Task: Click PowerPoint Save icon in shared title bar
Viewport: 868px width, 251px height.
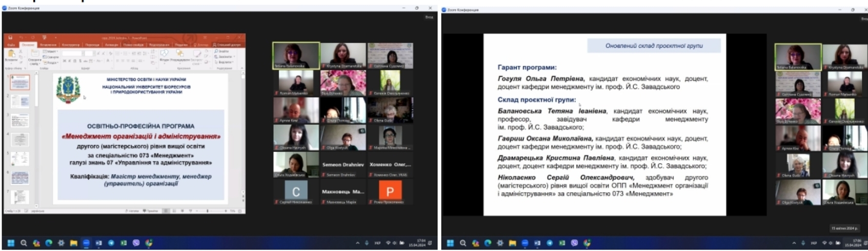Action: click(10, 38)
